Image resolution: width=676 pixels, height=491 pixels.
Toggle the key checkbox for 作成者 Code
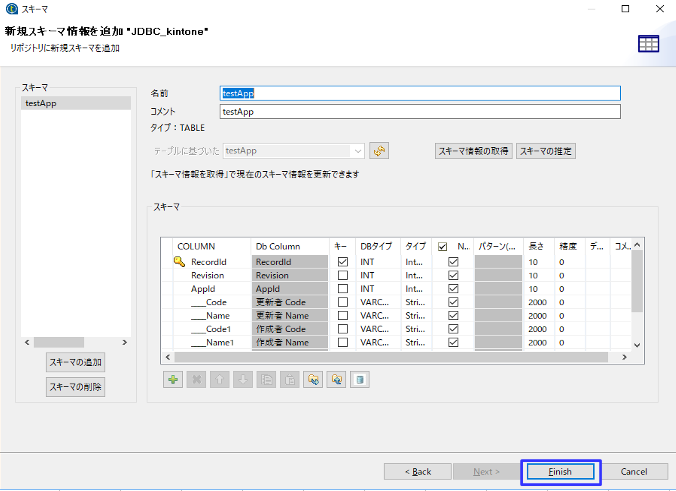(x=343, y=329)
